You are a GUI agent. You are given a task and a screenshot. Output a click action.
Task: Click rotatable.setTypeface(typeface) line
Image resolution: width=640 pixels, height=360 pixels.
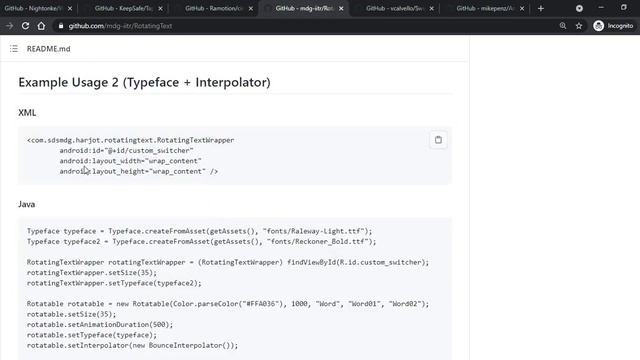tap(92, 335)
